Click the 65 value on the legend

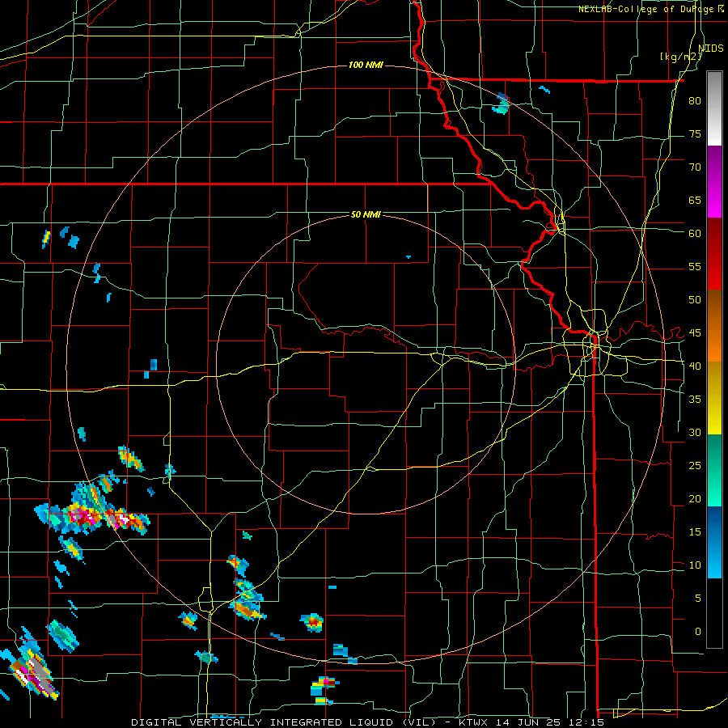pyautogui.click(x=695, y=200)
